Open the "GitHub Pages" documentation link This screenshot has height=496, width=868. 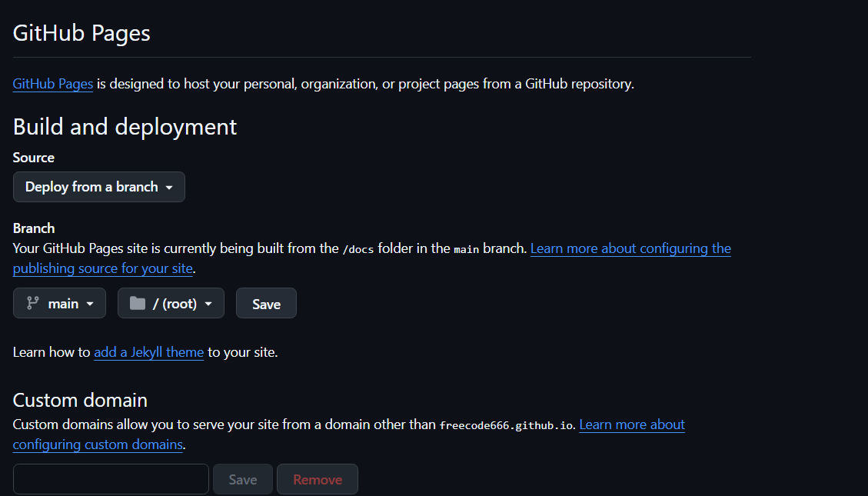click(53, 84)
